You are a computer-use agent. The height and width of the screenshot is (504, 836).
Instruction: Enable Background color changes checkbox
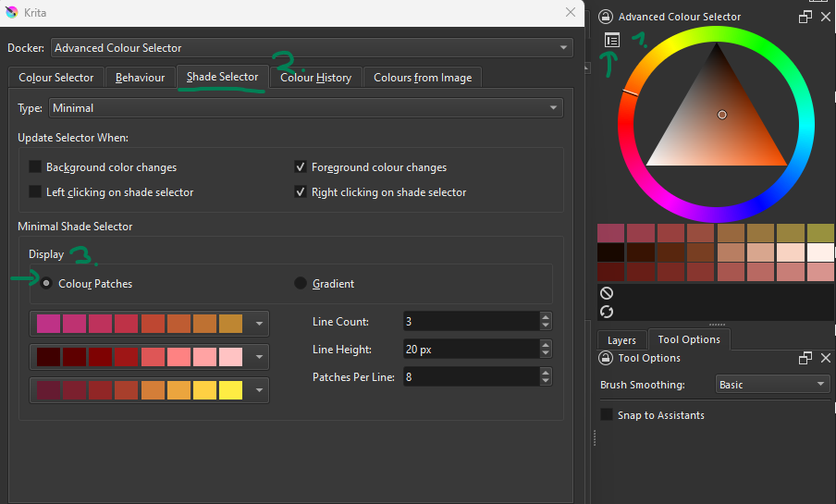[x=35, y=167]
